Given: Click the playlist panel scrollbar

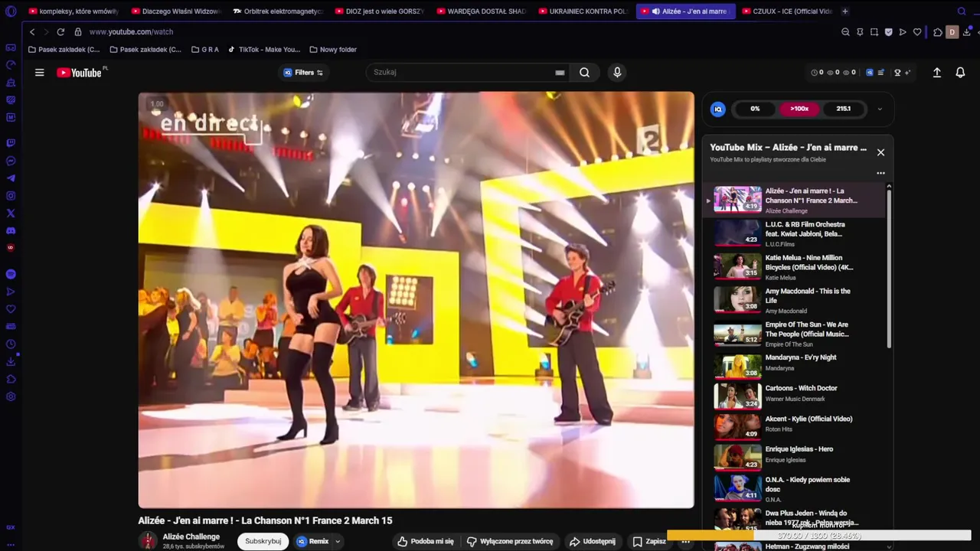Looking at the screenshot, I should (888, 268).
